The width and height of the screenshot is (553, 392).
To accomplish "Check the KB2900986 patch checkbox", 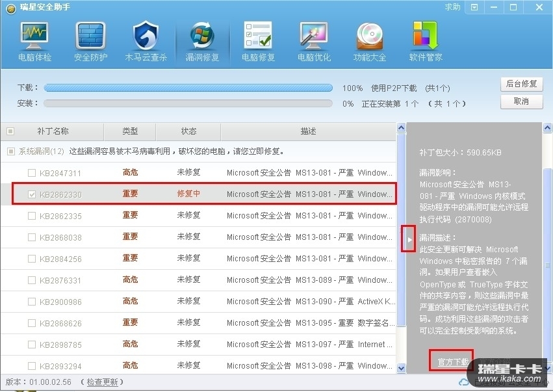I will (x=32, y=302).
